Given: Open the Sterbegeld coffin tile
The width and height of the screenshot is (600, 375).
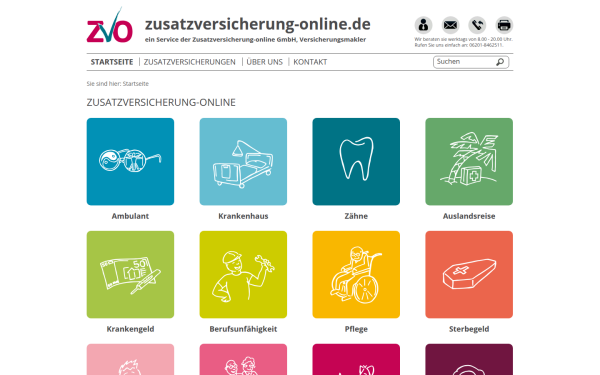Looking at the screenshot, I should click(469, 274).
